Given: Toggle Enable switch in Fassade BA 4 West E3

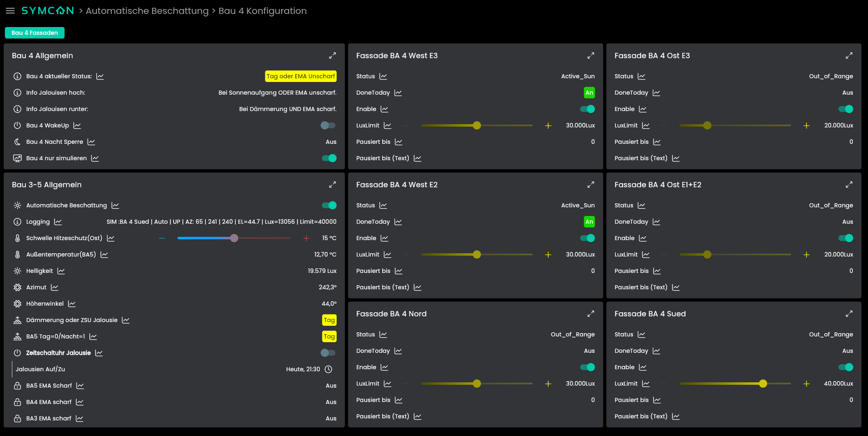Looking at the screenshot, I should [x=588, y=109].
